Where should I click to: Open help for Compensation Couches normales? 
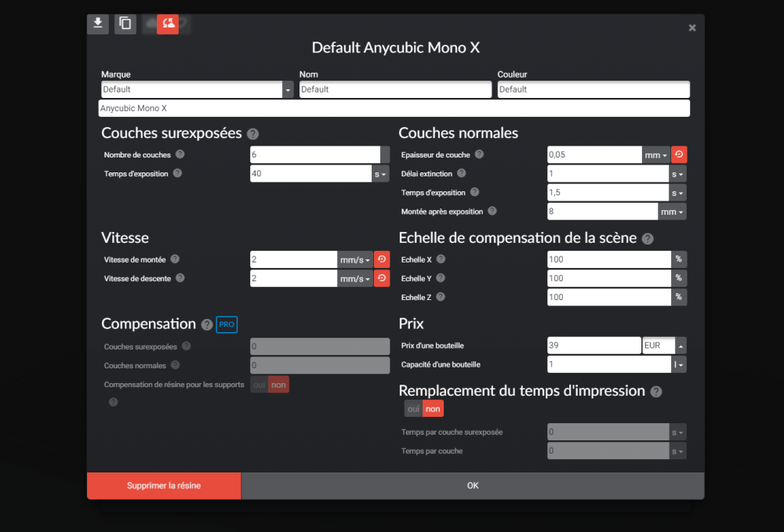tap(175, 364)
